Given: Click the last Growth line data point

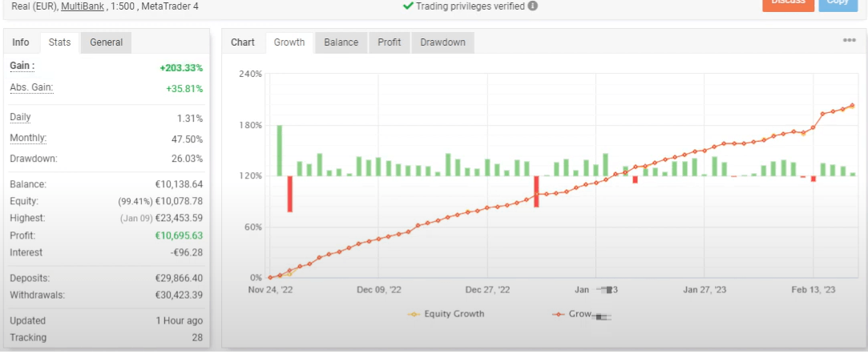Looking at the screenshot, I should click(x=852, y=105).
